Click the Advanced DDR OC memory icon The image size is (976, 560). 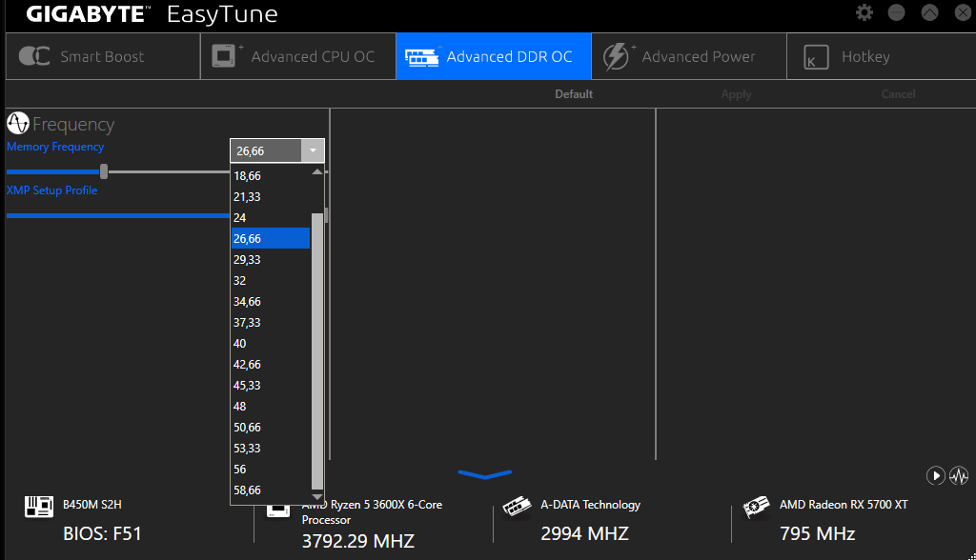pos(422,57)
